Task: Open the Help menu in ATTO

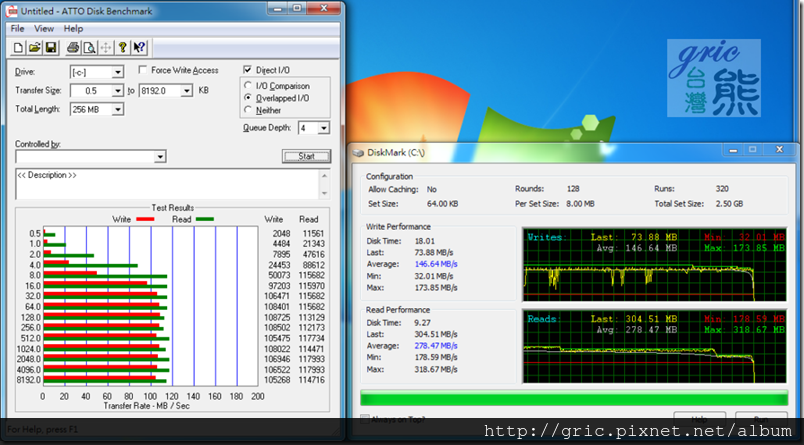Action: pyautogui.click(x=73, y=29)
